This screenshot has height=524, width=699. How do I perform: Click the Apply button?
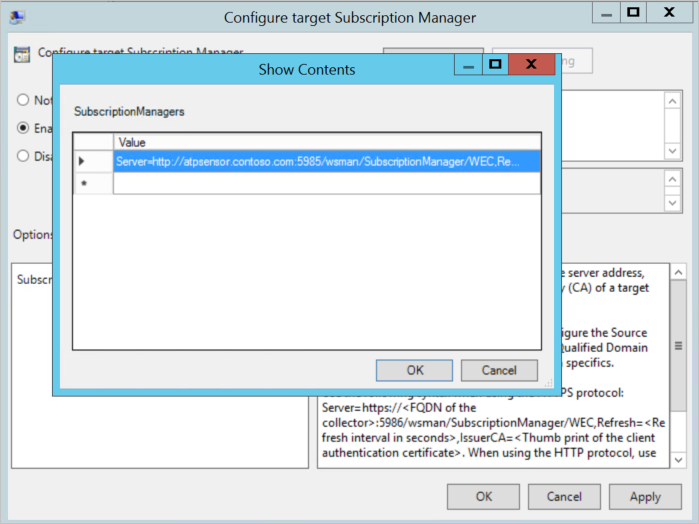[x=645, y=496]
